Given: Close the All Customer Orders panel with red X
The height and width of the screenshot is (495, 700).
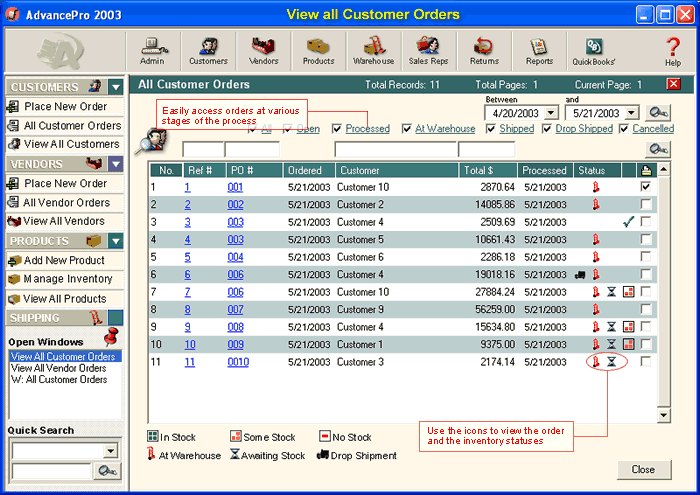Looking at the screenshot, I should (x=674, y=84).
